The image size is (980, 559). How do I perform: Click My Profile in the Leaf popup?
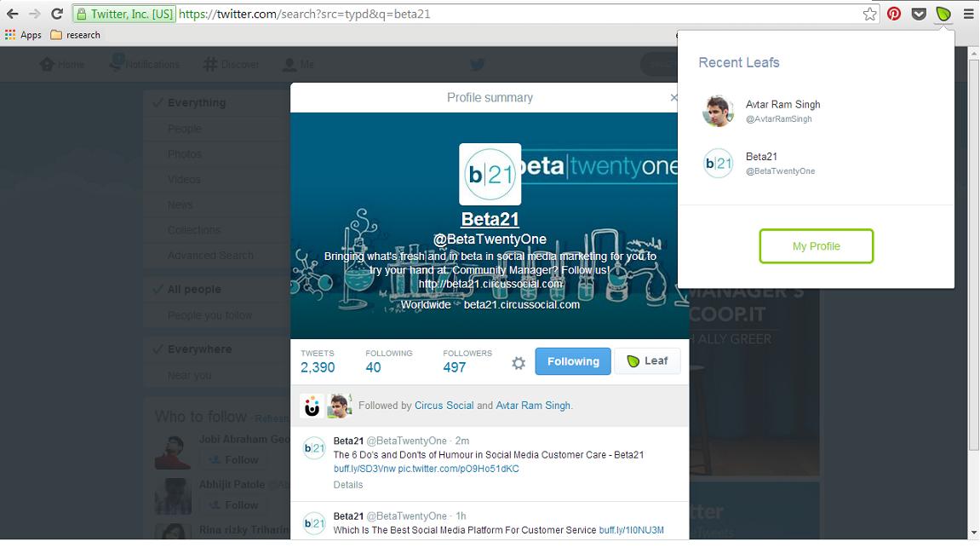point(817,246)
